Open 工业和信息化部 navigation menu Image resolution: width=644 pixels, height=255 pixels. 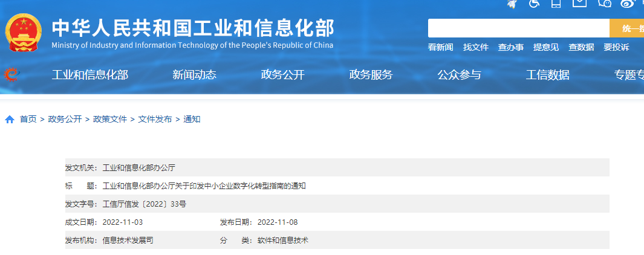click(x=90, y=75)
